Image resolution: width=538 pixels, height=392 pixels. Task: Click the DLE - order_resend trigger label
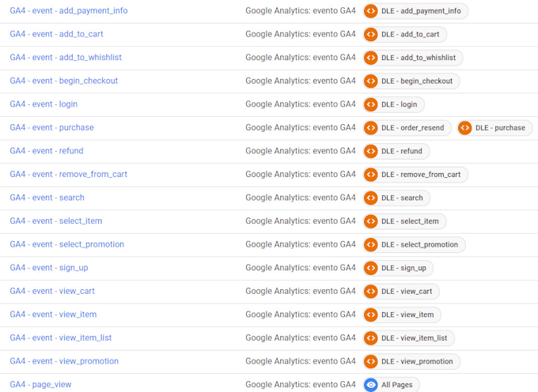(413, 128)
